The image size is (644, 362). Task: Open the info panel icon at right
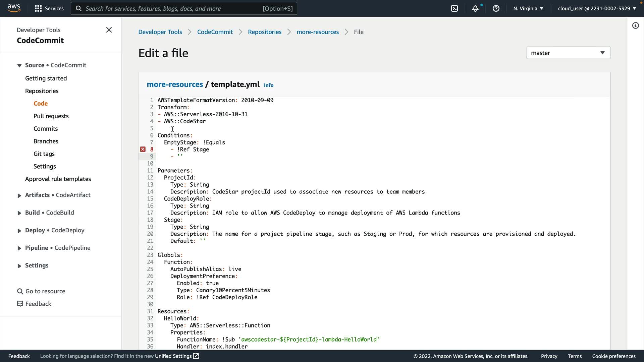(635, 25)
